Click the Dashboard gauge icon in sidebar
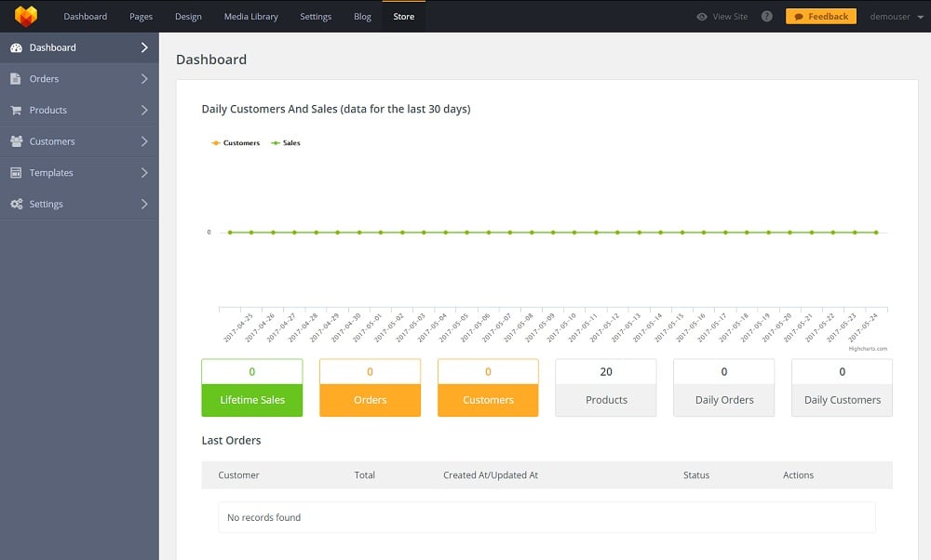 pos(16,47)
